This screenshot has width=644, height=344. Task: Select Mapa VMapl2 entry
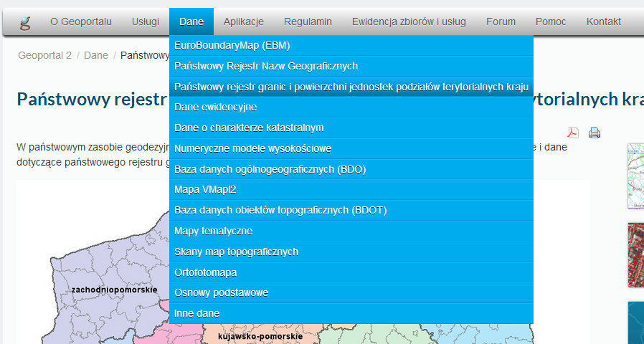[351, 190]
